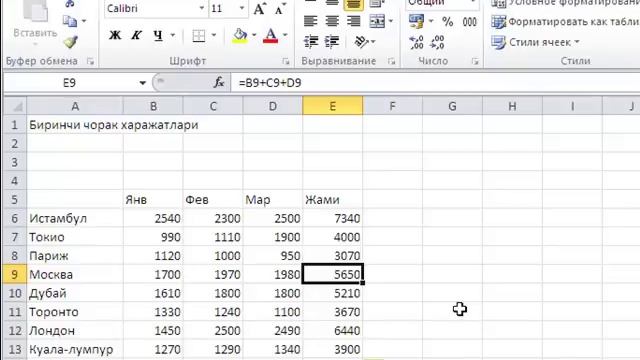Increase font size with the large A icon

(260, 9)
